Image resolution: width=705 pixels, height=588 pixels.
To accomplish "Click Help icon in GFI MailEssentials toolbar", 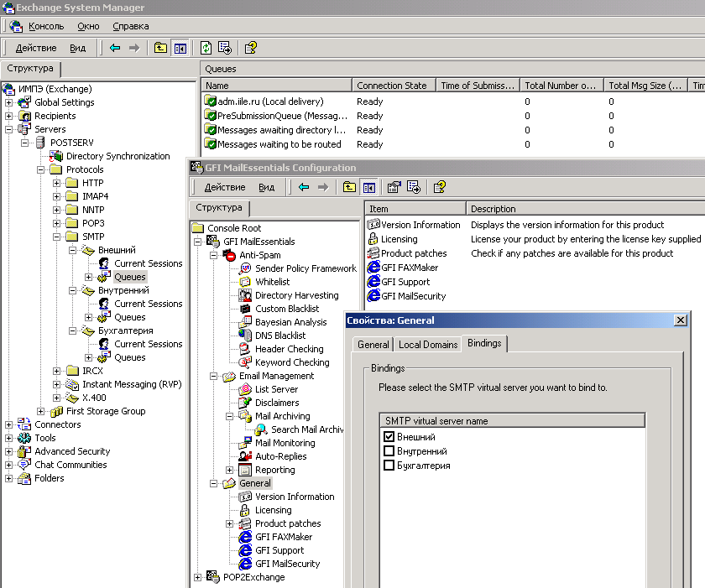I will 440,187.
